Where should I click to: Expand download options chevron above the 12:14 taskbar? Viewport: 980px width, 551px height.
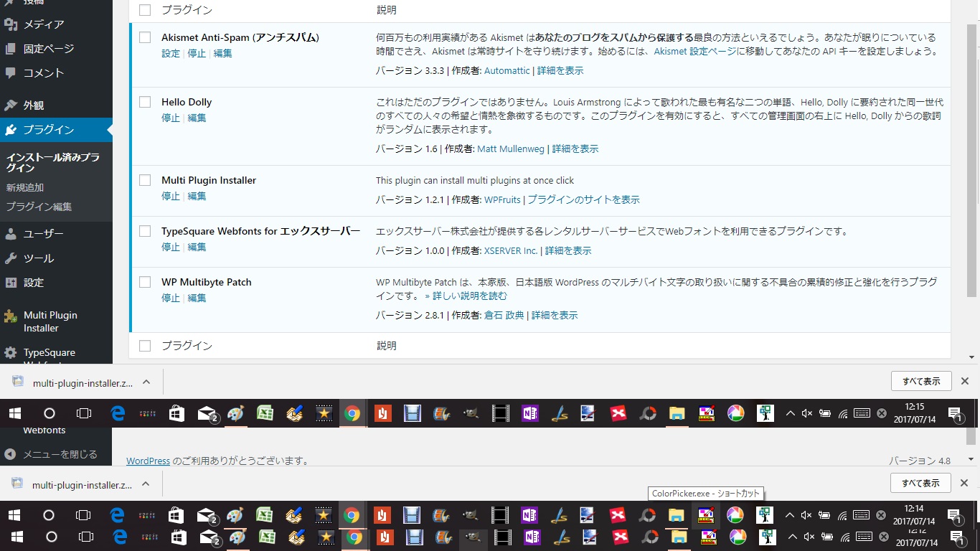pos(146,484)
